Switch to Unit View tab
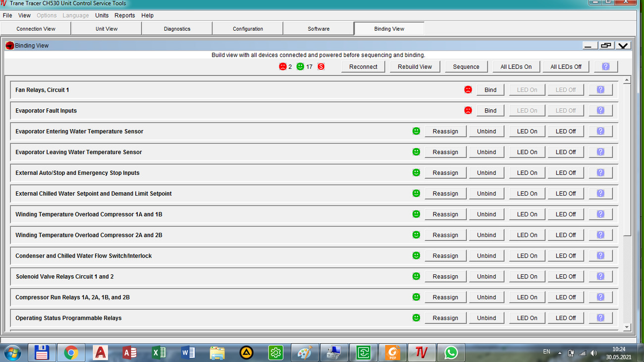644x362 pixels. point(107,29)
